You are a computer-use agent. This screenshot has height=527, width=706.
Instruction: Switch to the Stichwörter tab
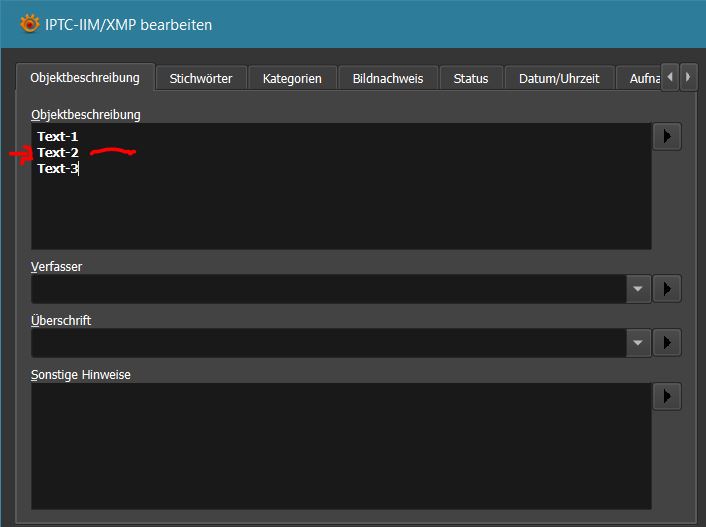coord(201,78)
